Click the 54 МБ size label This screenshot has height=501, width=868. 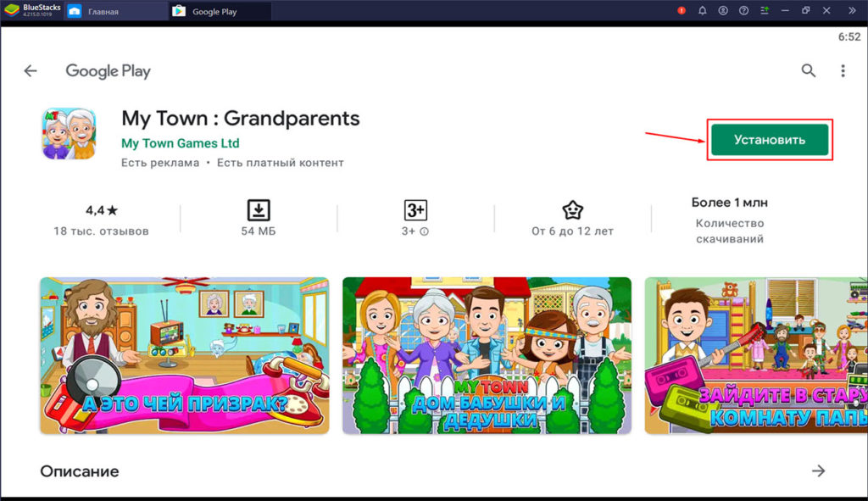coord(259,231)
